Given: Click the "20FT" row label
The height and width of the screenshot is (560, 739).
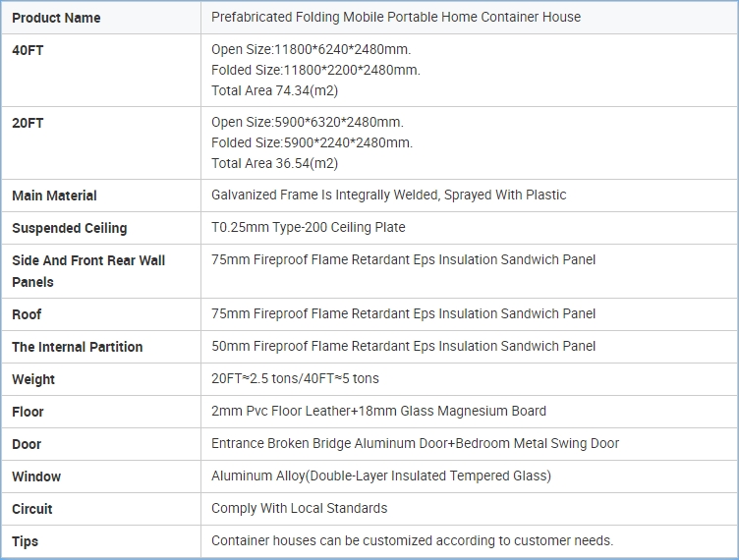Looking at the screenshot, I should click(28, 123).
